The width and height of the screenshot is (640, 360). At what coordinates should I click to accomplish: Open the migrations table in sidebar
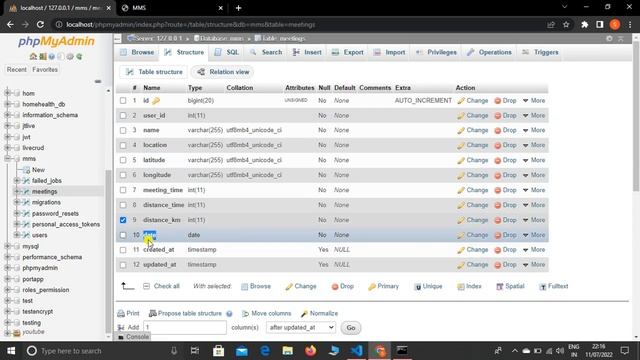click(46, 202)
